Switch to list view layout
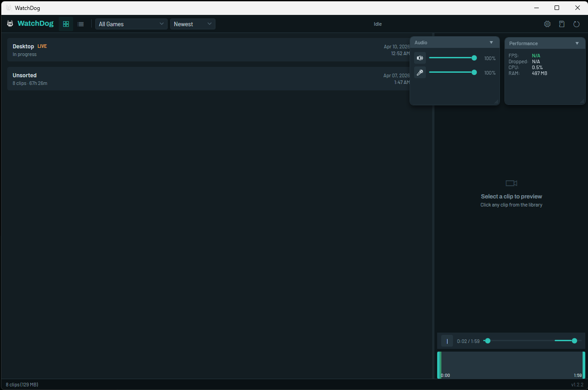Image resolution: width=588 pixels, height=390 pixels. click(80, 23)
